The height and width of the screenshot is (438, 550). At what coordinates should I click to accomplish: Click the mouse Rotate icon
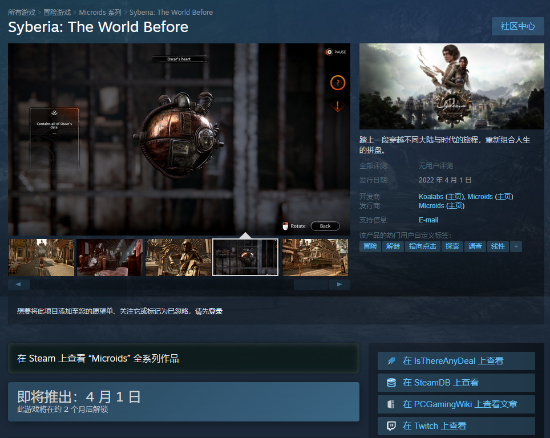click(x=285, y=226)
